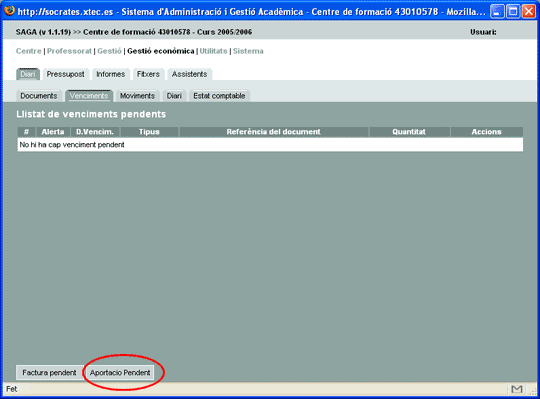Click the Accions column header

pyautogui.click(x=486, y=132)
